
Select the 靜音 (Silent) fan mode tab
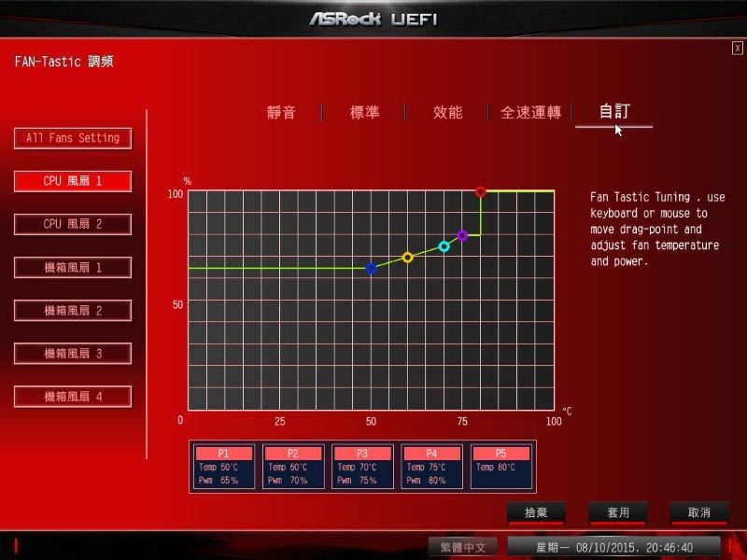pos(281,113)
